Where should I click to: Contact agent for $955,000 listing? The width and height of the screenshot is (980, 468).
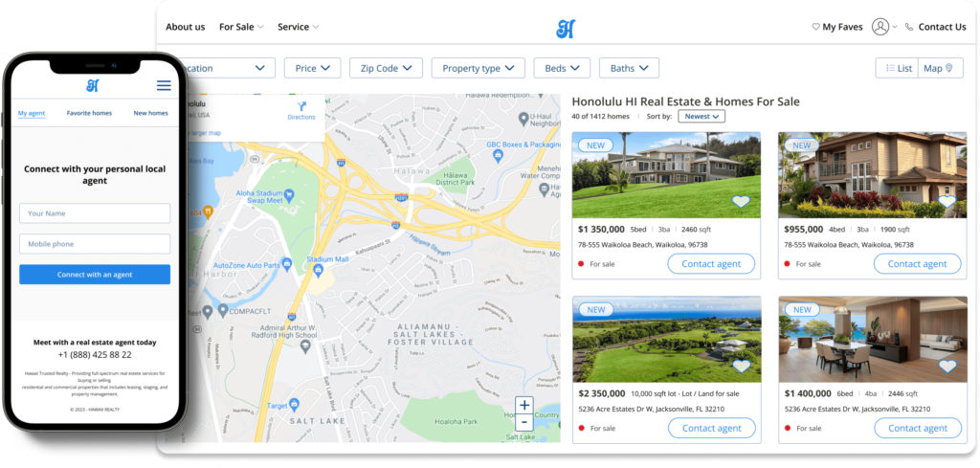point(918,264)
